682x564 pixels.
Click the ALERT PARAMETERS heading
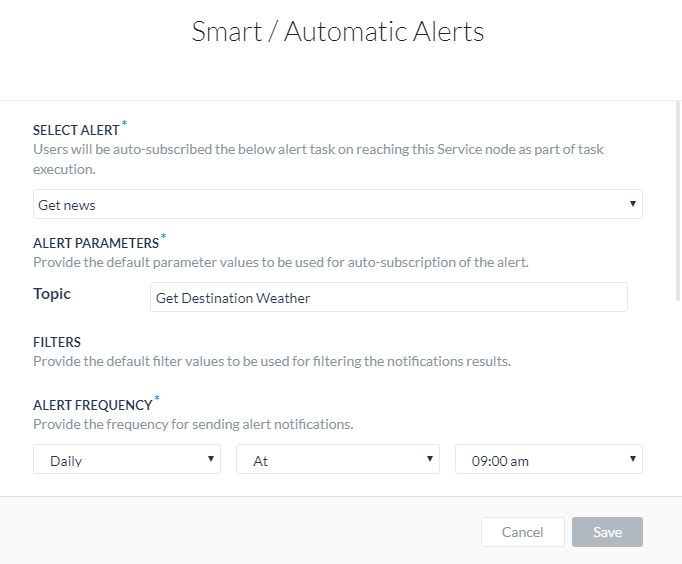click(x=96, y=243)
